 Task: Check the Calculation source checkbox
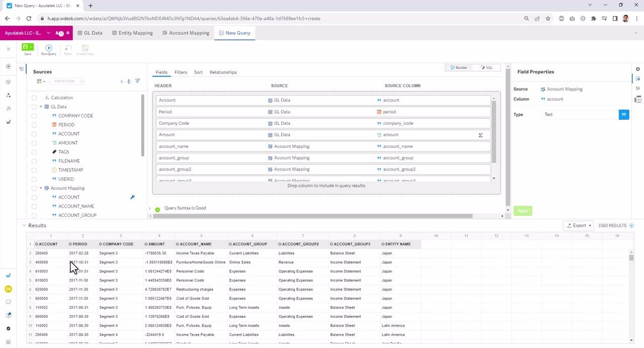pos(34,98)
